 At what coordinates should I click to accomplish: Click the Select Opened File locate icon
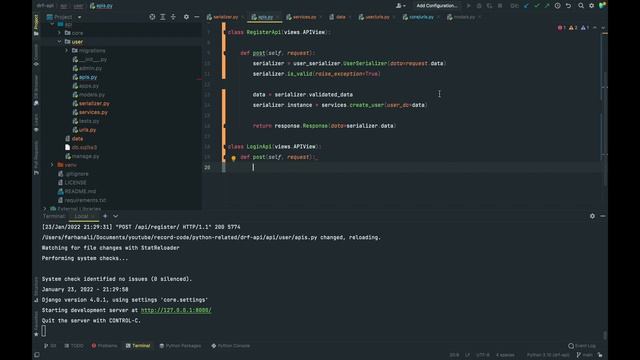[x=152, y=17]
